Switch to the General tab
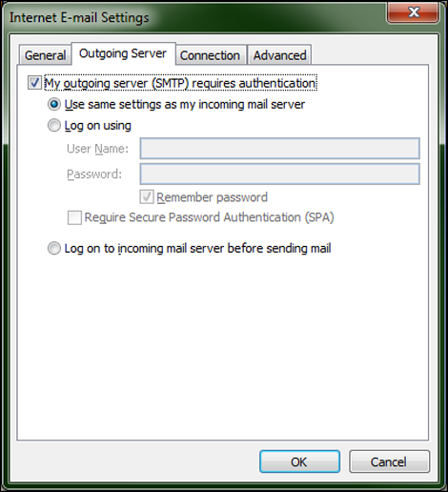The height and width of the screenshot is (492, 448). coord(45,55)
